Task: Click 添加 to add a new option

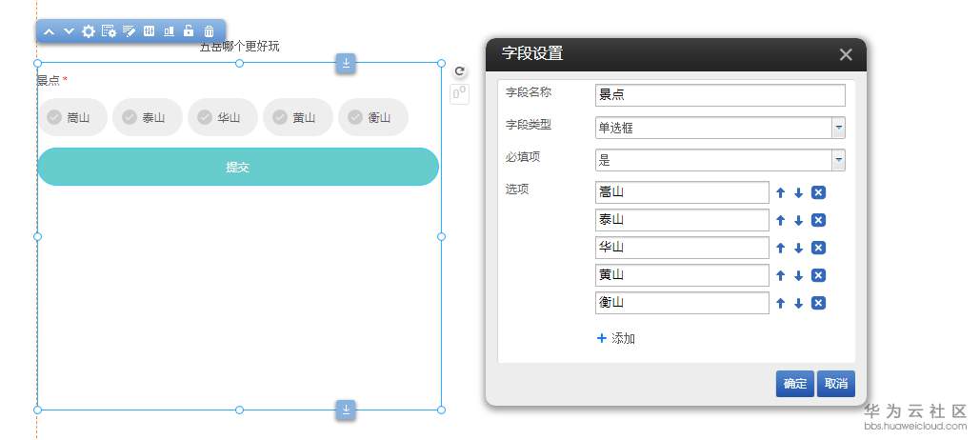Action: point(616,338)
